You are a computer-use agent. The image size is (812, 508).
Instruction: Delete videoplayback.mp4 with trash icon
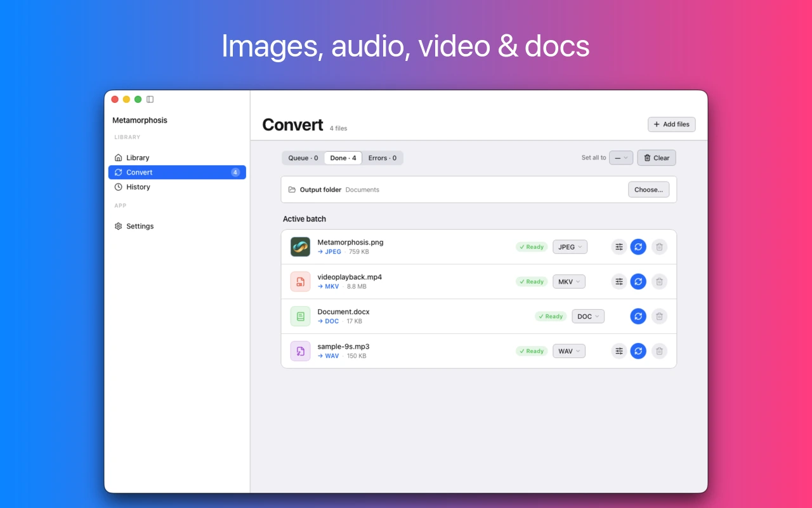659,281
